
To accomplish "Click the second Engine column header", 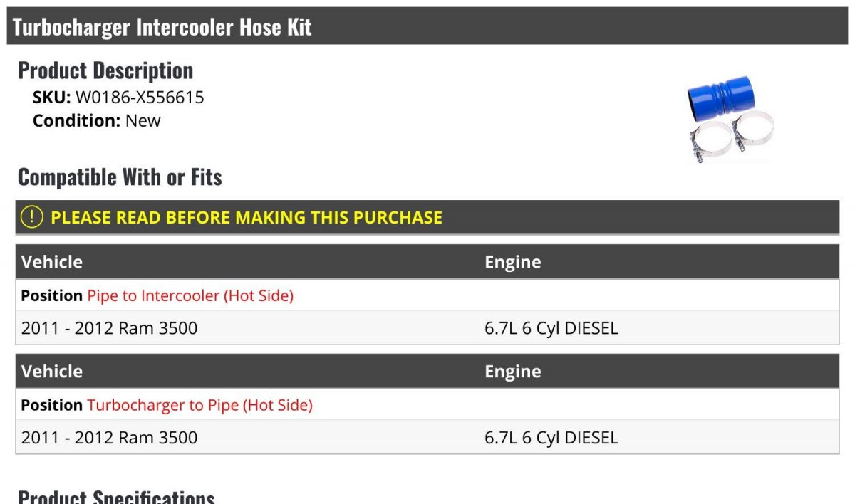I will (x=513, y=372).
